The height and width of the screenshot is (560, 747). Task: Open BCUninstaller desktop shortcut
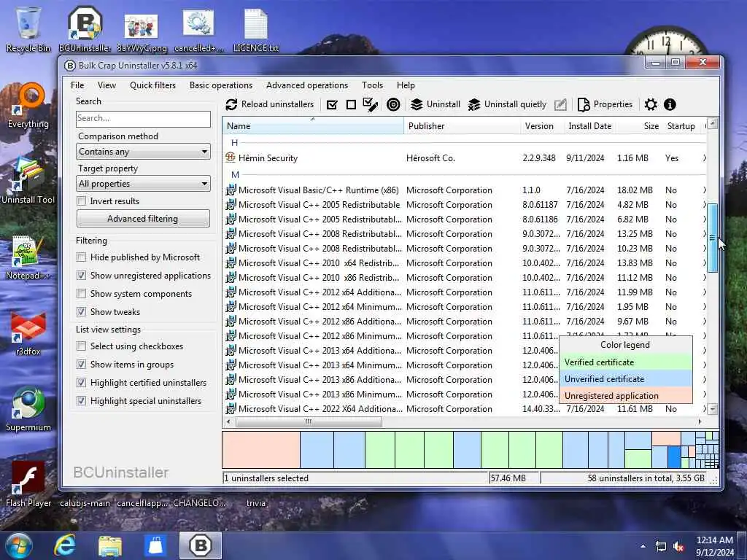[x=85, y=29]
